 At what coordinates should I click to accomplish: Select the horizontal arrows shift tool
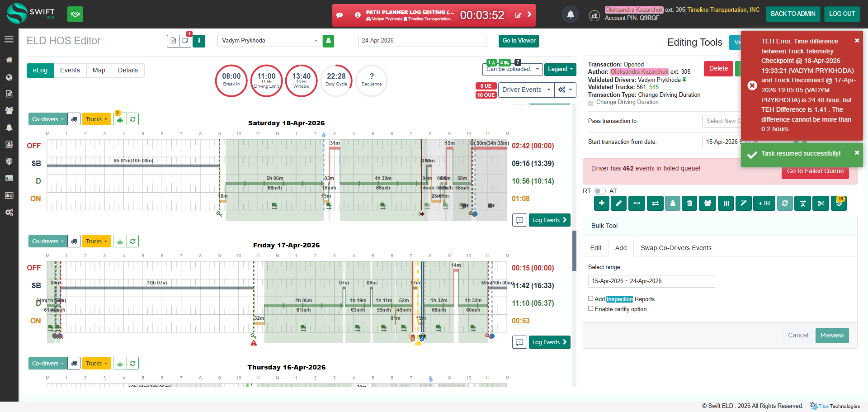tap(637, 204)
